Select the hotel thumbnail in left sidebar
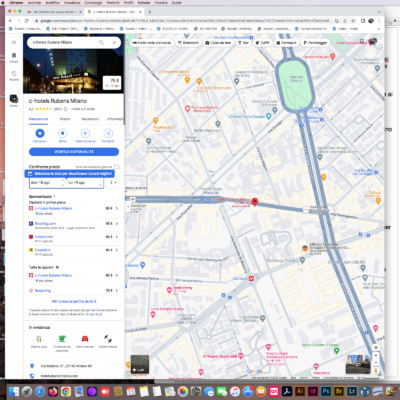Viewport: 400px width, 400px height. 14,99
